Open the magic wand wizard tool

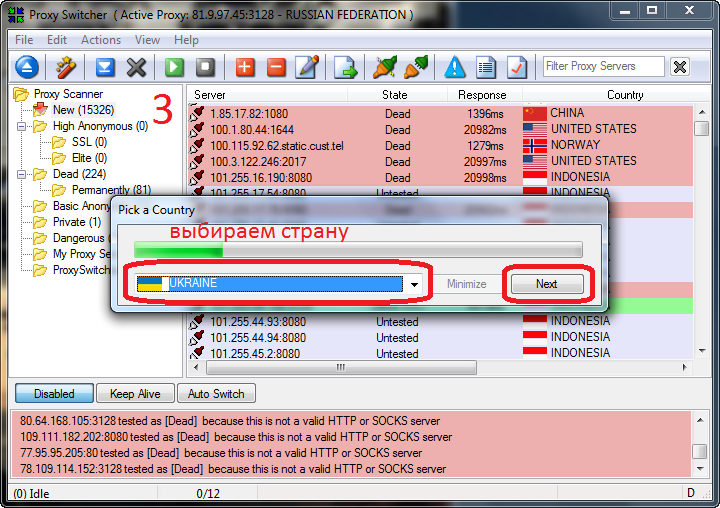click(66, 68)
